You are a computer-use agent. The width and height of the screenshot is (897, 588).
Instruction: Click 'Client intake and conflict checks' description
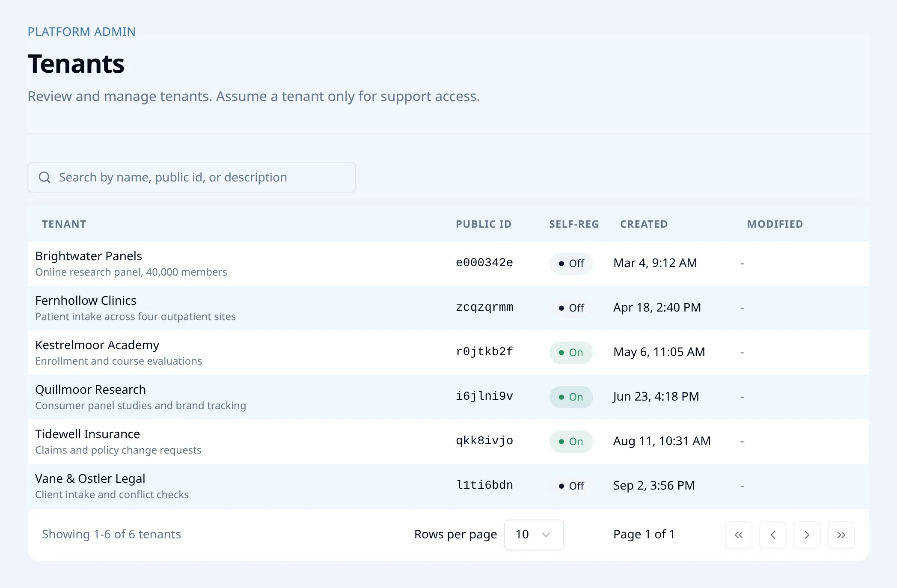112,495
